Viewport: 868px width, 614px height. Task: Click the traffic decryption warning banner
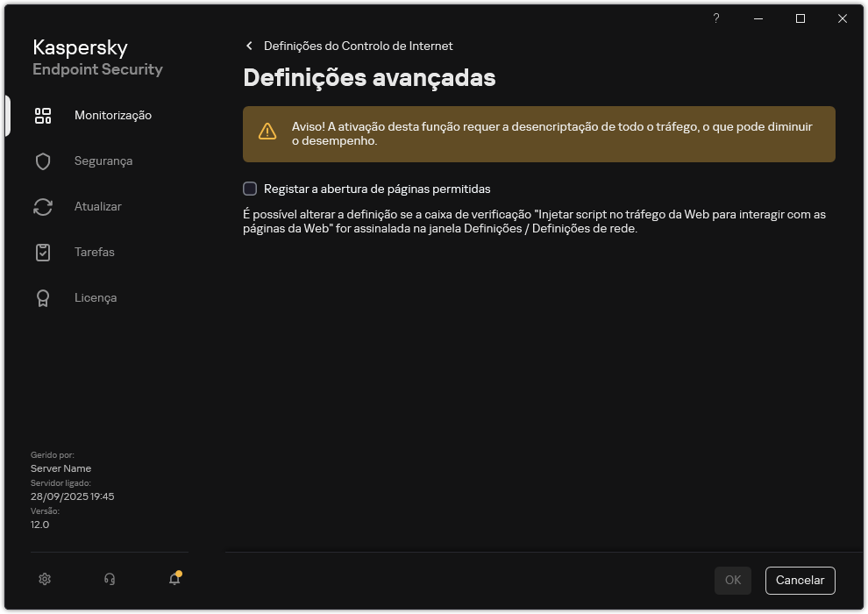pos(538,134)
